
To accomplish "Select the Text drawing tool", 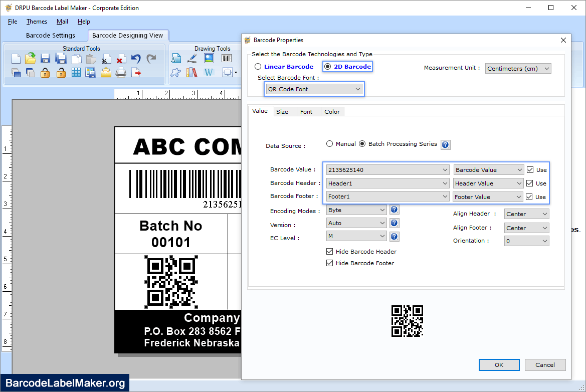I will (176, 58).
